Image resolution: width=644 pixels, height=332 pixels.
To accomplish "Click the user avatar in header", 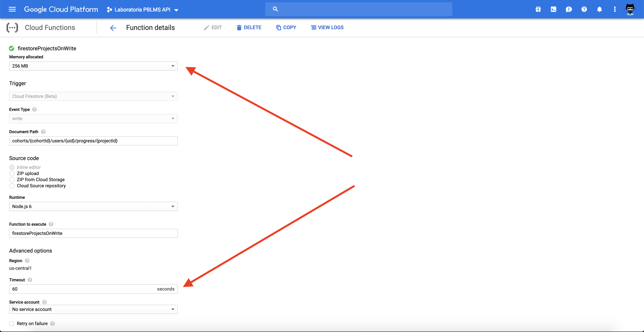I will pos(630,10).
